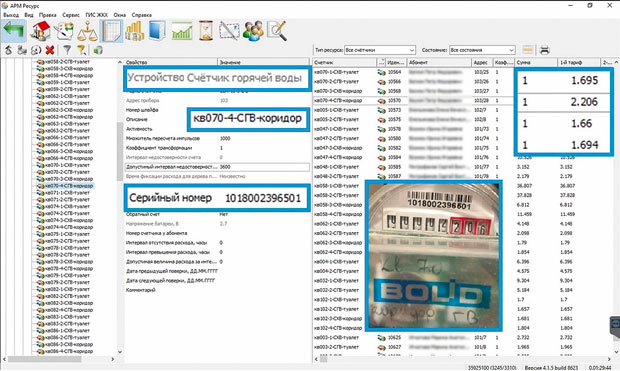
Task: Open the Окна menu
Action: [x=119, y=15]
